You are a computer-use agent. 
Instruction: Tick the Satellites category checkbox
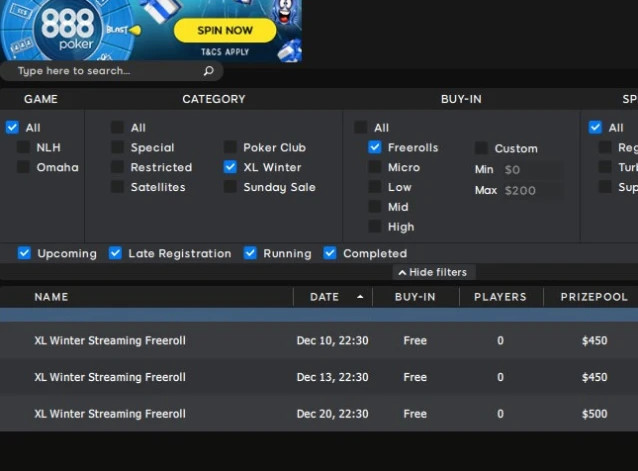[x=117, y=187]
